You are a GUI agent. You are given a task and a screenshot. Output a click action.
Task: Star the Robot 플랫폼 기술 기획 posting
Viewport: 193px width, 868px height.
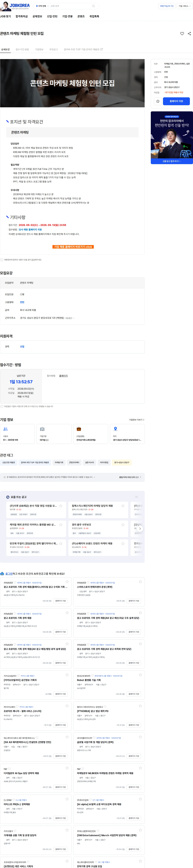point(141,675)
